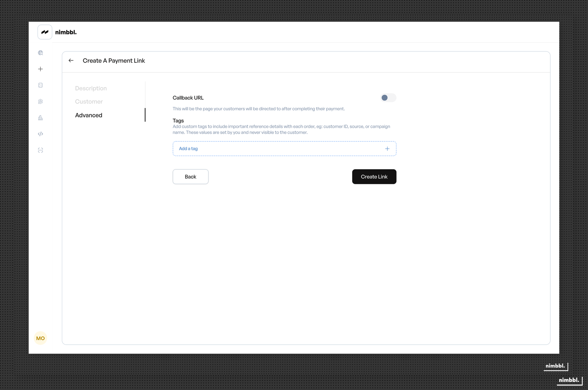Open the search/explore tool in the sidebar
The width and height of the screenshot is (588, 390).
coord(40,53)
